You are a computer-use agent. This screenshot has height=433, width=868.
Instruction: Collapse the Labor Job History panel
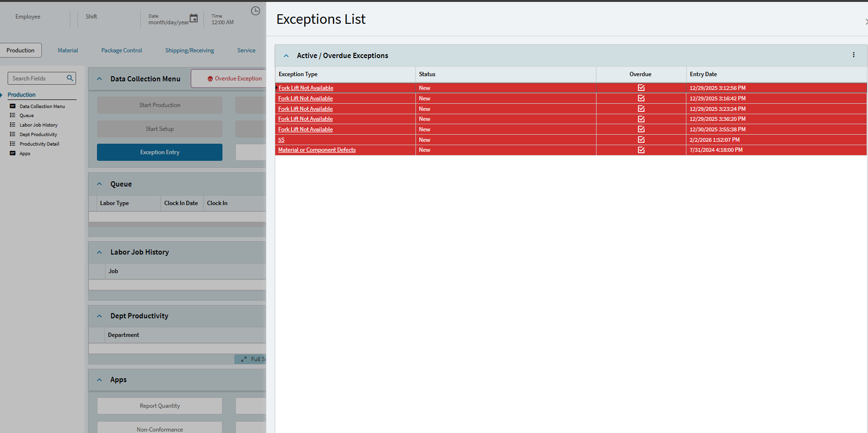[x=99, y=252]
